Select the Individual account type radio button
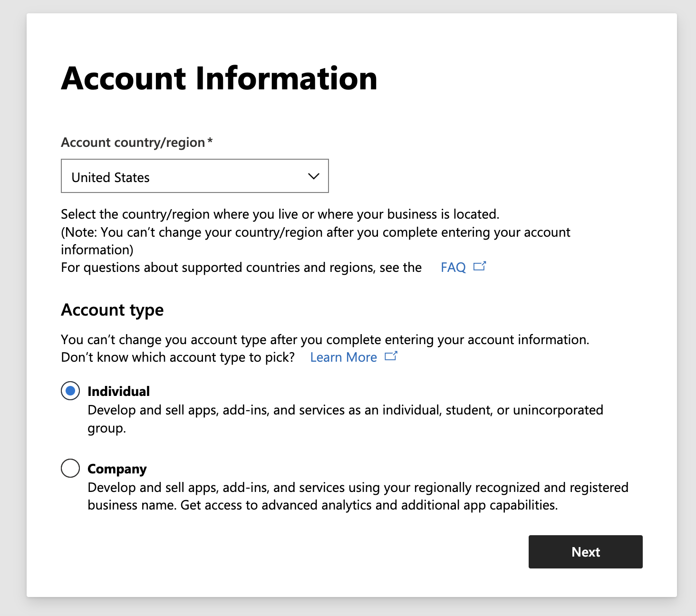696x616 pixels. coord(70,391)
